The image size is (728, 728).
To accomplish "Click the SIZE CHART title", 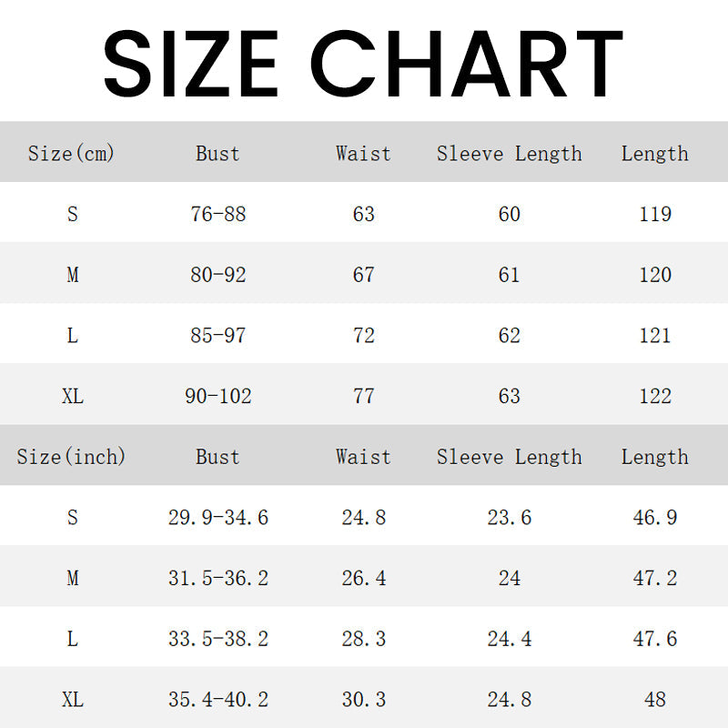I will click(363, 62).
